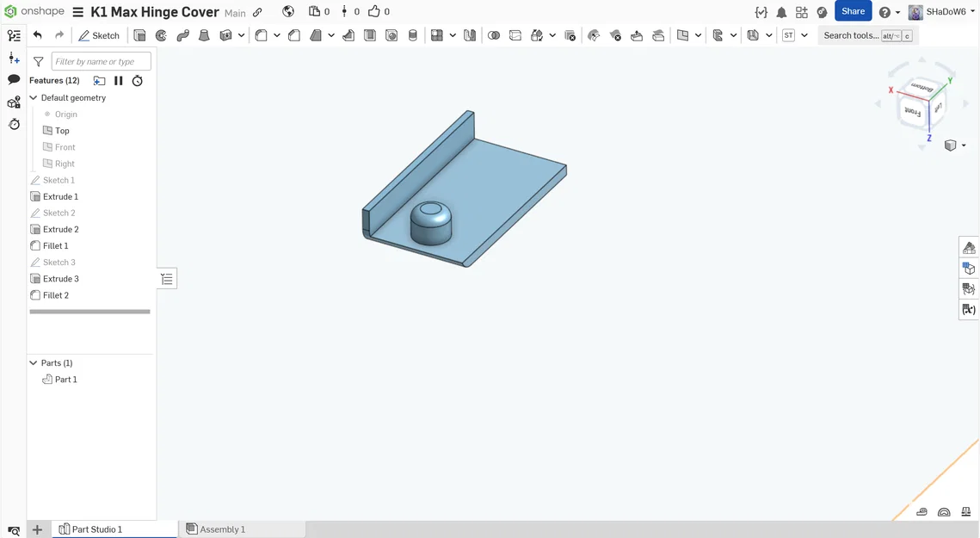Click the undo arrow icon
Viewport: 980px width, 538px height.
coord(38,35)
